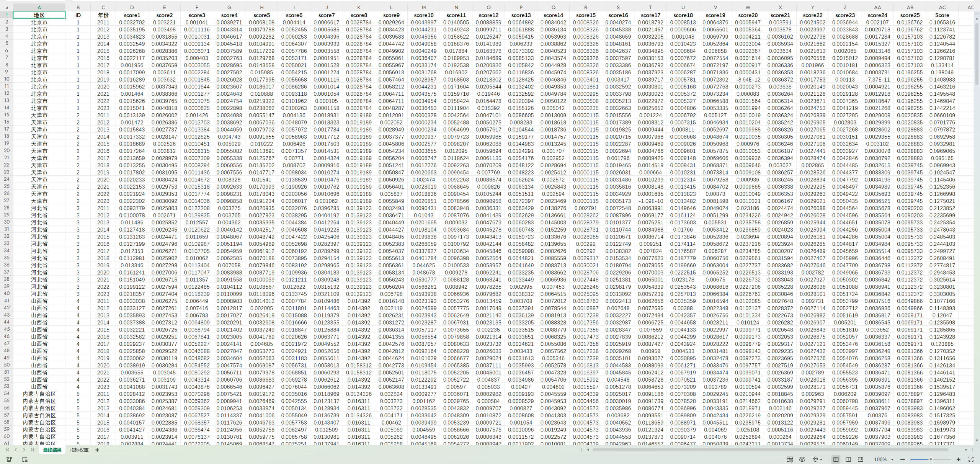Select row 28 header

tap(7, 208)
